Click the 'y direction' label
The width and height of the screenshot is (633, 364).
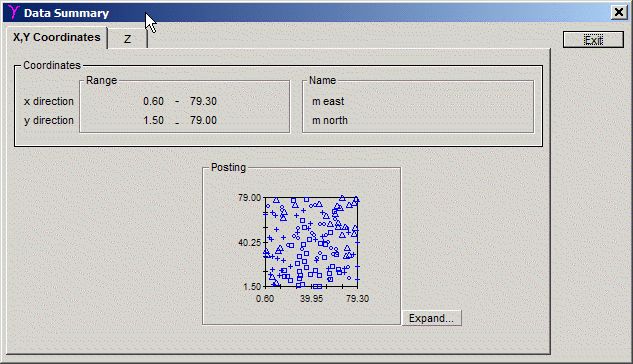pyautogui.click(x=49, y=120)
